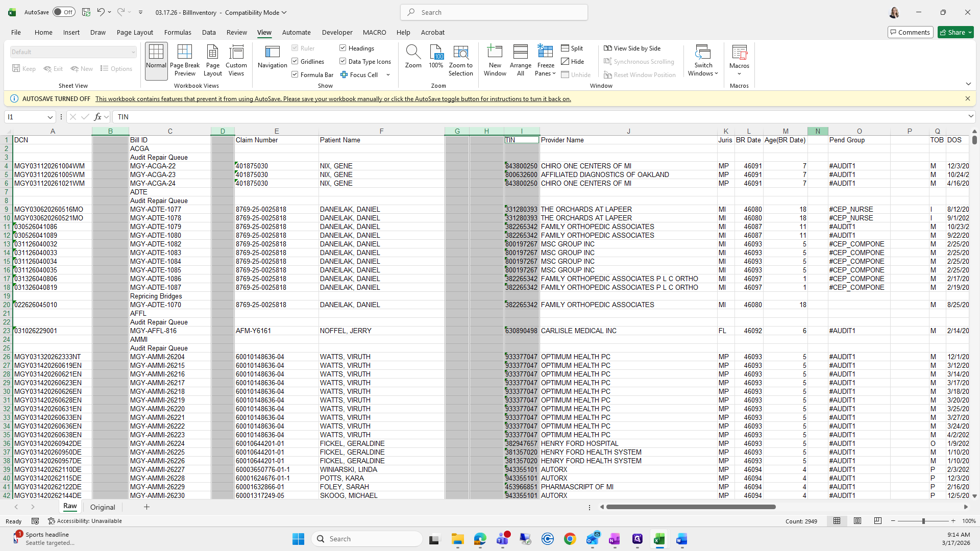Switch to Page Layout view in status bar
Viewport: 980px width, 551px height.
[x=857, y=521]
